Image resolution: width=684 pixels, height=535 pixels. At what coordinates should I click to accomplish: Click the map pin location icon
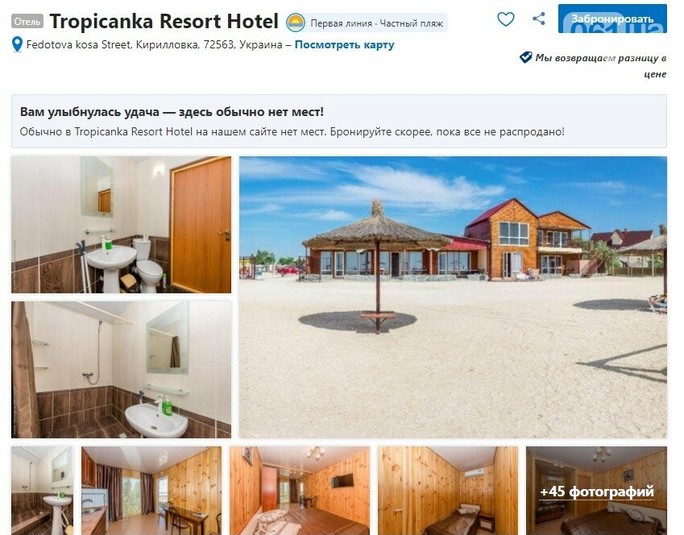pyautogui.click(x=17, y=45)
